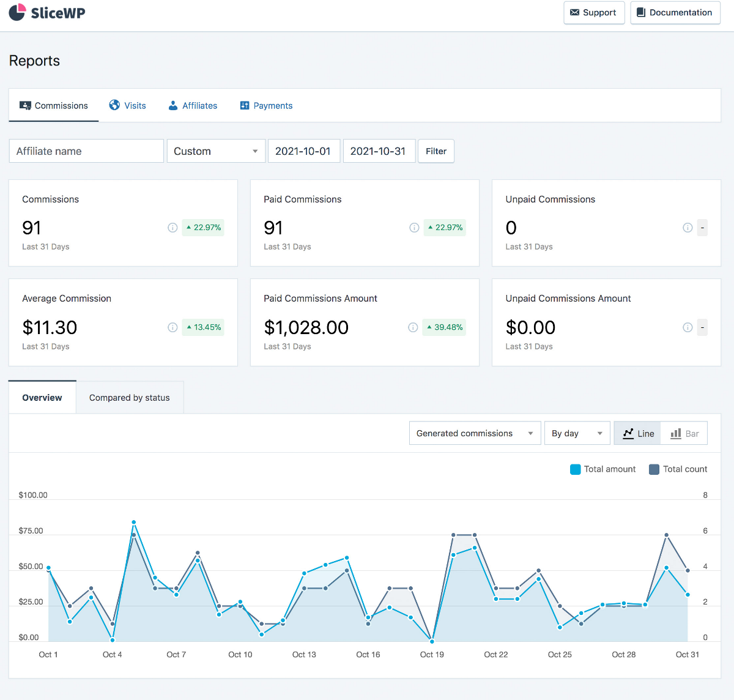Switch chart to Bar view
The width and height of the screenshot is (734, 700).
[x=684, y=433]
